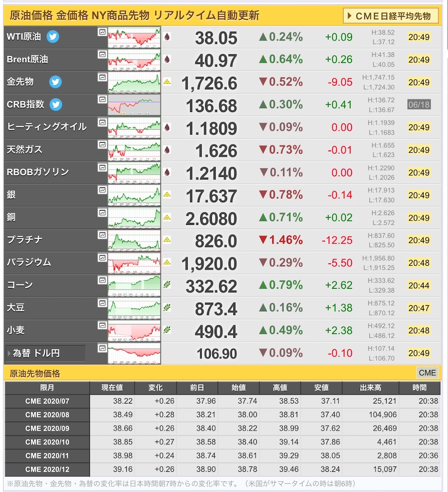Image resolution: width=448 pixels, height=492 pixels.
Task: Select the 出来高 column header
Action: tap(370, 388)
